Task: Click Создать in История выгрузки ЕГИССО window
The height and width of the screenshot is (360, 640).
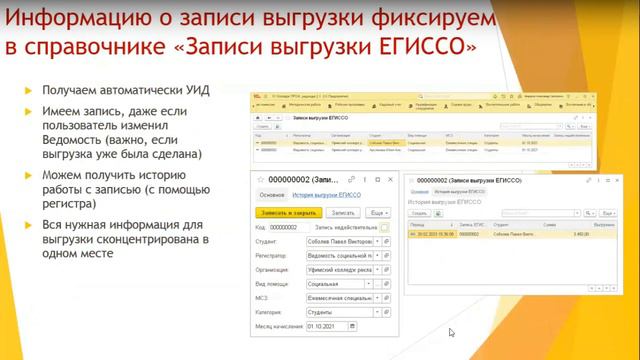Action: [x=419, y=213]
